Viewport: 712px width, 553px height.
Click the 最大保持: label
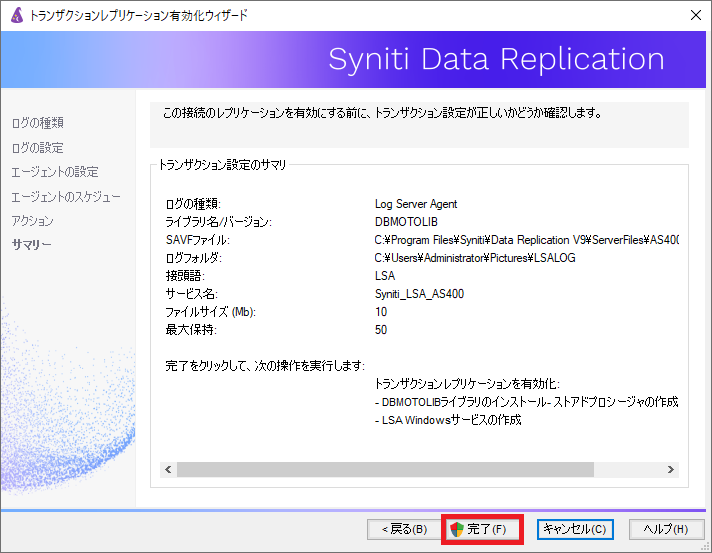pos(191,330)
